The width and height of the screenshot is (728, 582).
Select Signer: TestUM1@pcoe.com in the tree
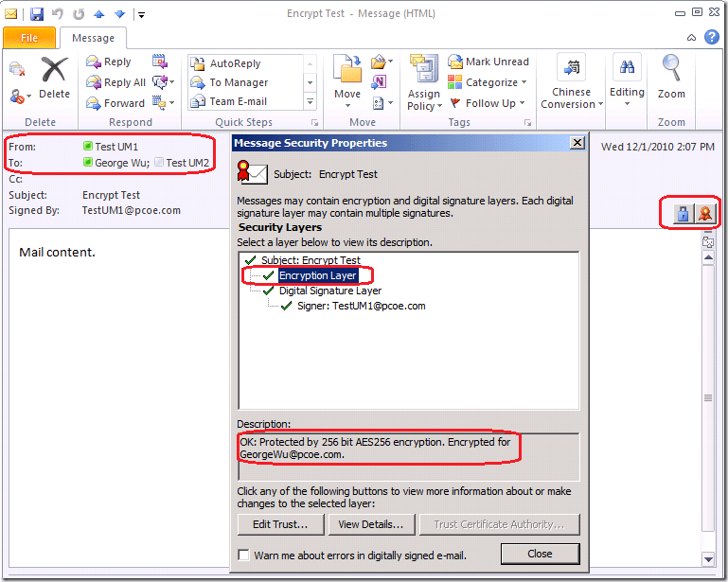click(x=362, y=307)
